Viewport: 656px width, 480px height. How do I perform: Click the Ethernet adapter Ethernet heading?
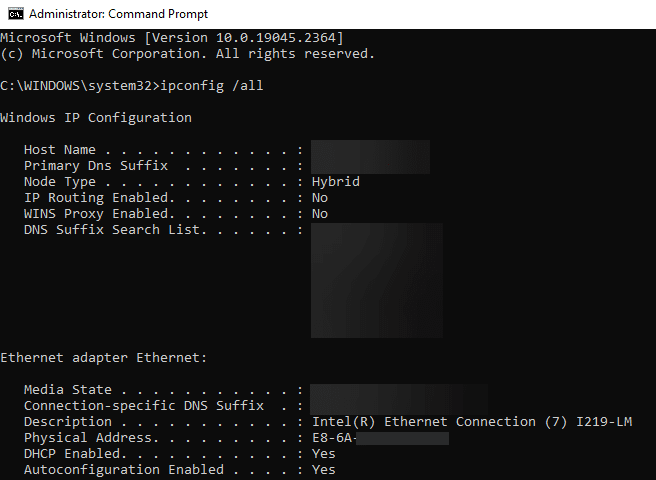click(104, 358)
